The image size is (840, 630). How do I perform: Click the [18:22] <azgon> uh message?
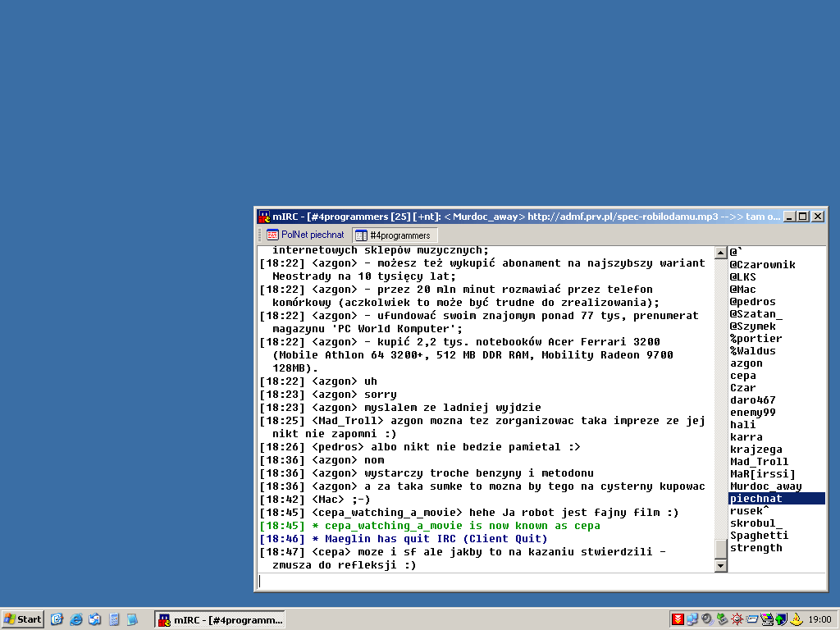click(x=318, y=381)
